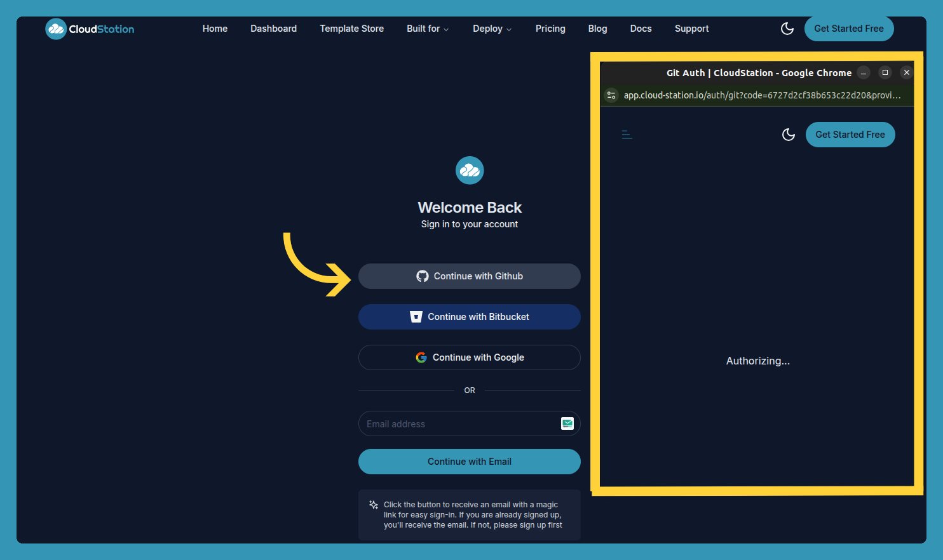This screenshot has height=560, width=943.
Task: Toggle the moon theme icon in Git Auth popup
Action: [789, 135]
